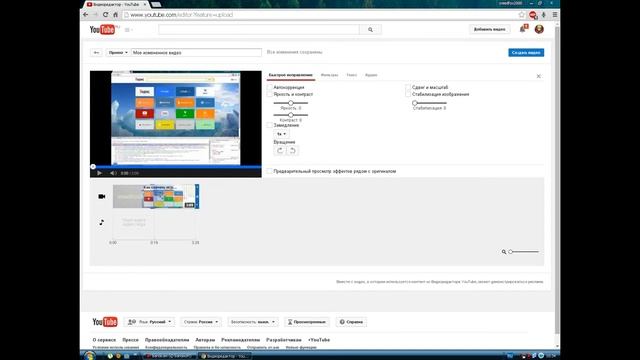640x360 pixels.
Task: Switch to the Фильтры tab
Action: point(329,75)
